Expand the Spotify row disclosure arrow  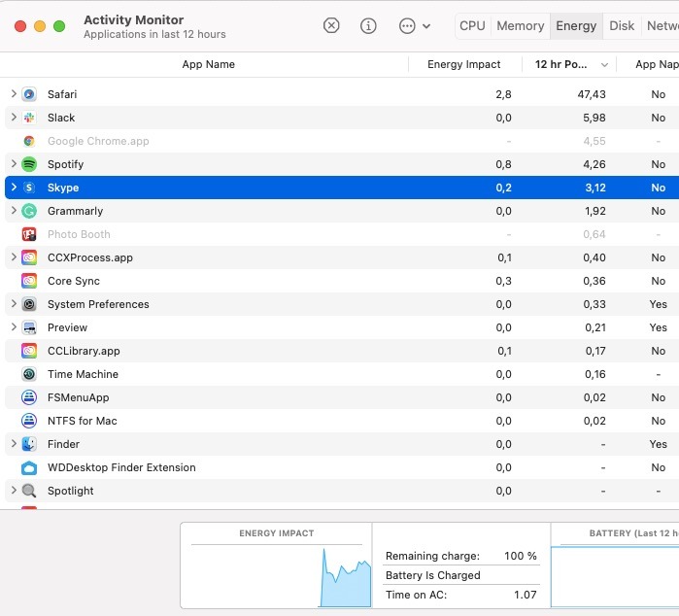[14, 164]
